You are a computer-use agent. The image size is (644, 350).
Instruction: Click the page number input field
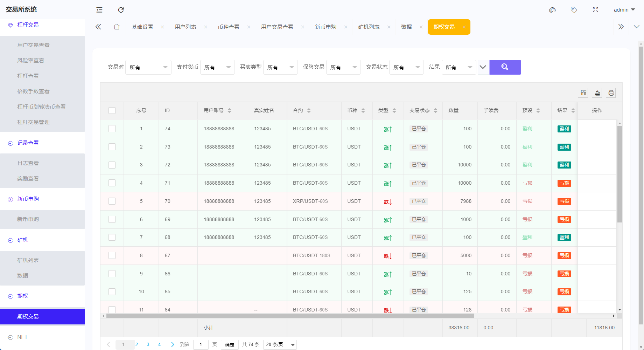pos(201,345)
